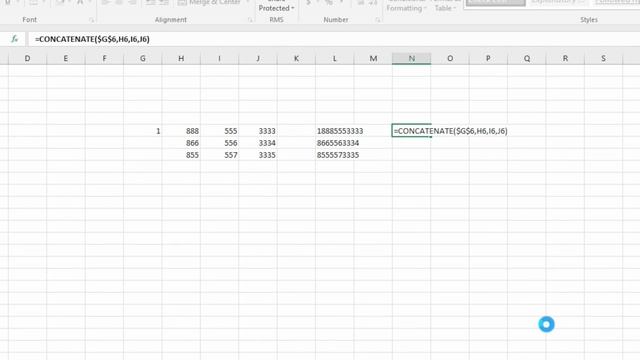The height and width of the screenshot is (360, 640).
Task: Open the Number group dialog launcher
Action: coord(378,20)
